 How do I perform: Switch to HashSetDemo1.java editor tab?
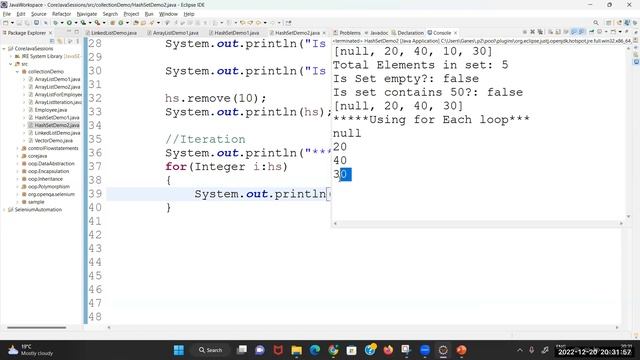[x=236, y=33]
